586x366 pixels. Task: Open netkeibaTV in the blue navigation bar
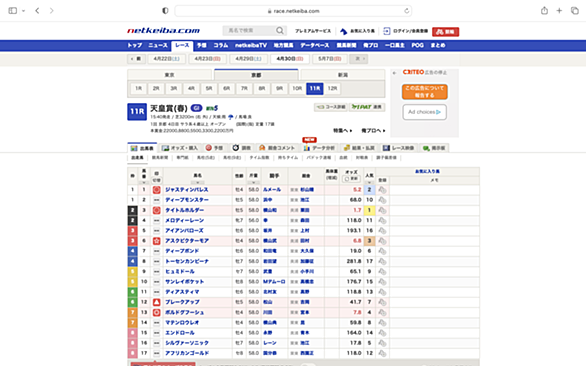[x=250, y=45]
